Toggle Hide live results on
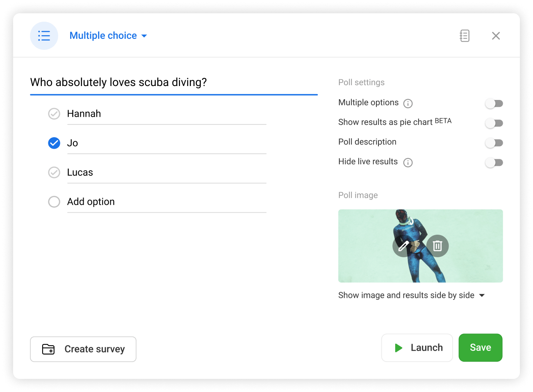The width and height of the screenshot is (533, 392). [494, 163]
